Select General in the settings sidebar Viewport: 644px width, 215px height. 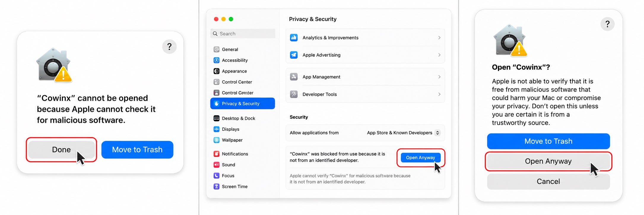click(242, 49)
